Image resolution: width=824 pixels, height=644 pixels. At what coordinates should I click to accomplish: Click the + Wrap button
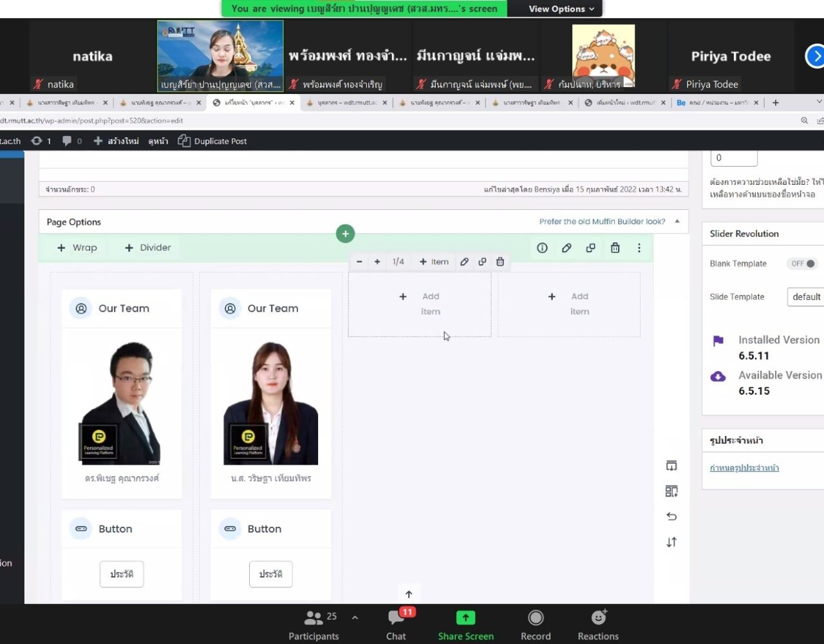(77, 247)
